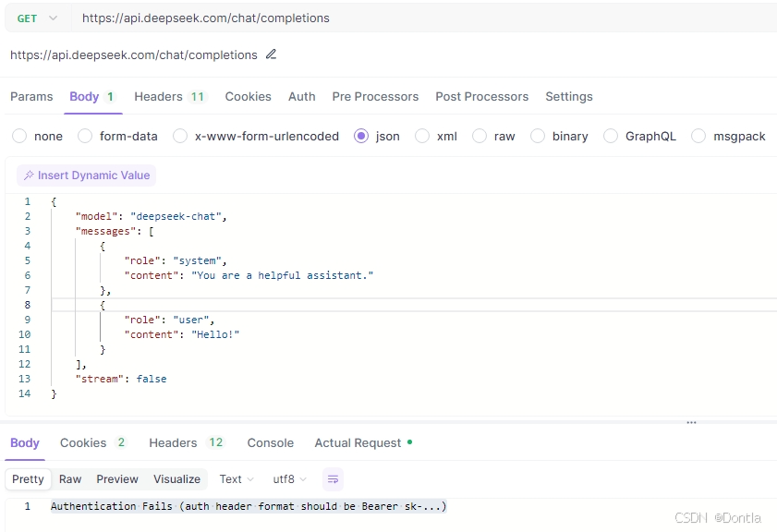The width and height of the screenshot is (777, 532).
Task: Click line number 8 in editor gutter
Action: (x=27, y=305)
